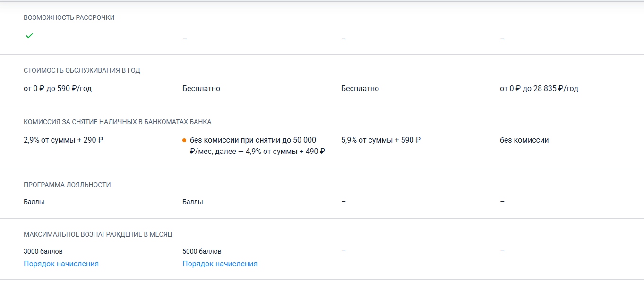
Task: Click the green installment availability checkmark
Action: 29,36
